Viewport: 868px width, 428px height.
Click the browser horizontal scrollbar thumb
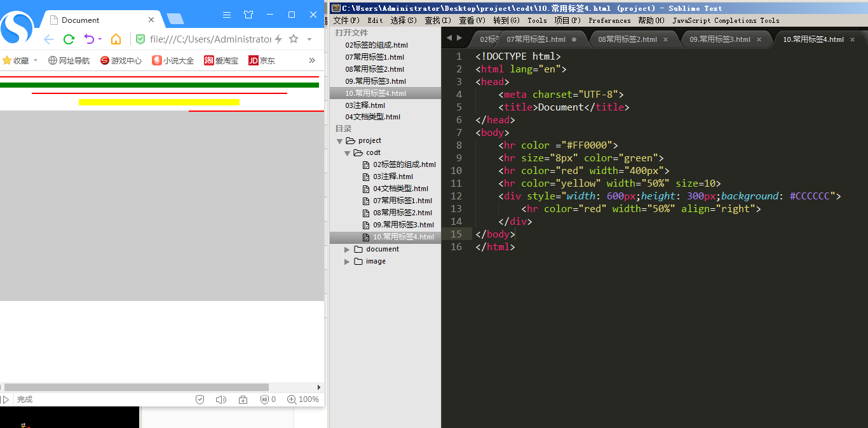click(137, 387)
